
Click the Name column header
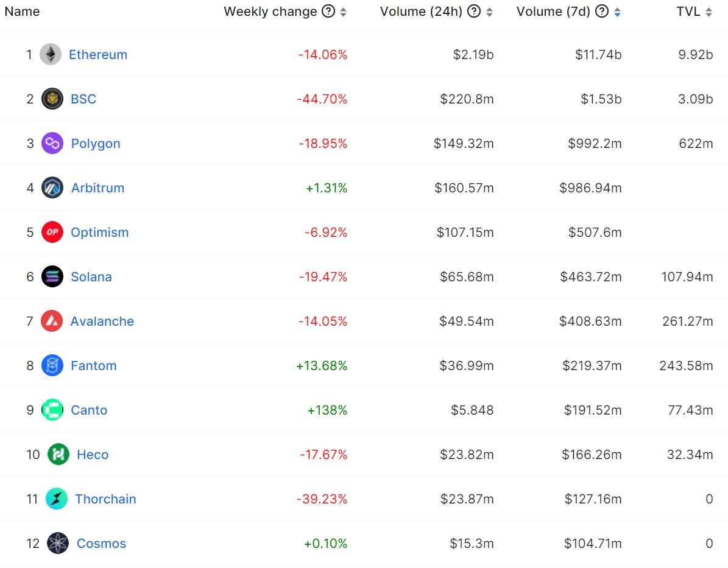[22, 12]
